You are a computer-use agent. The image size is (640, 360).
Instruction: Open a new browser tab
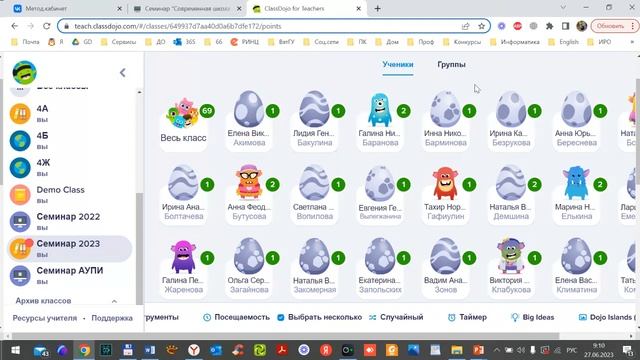(x=378, y=9)
